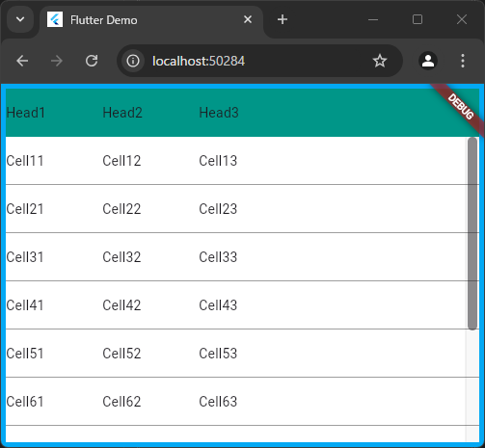Click the forward navigation arrow
The height and width of the screenshot is (448, 485).
(x=57, y=61)
